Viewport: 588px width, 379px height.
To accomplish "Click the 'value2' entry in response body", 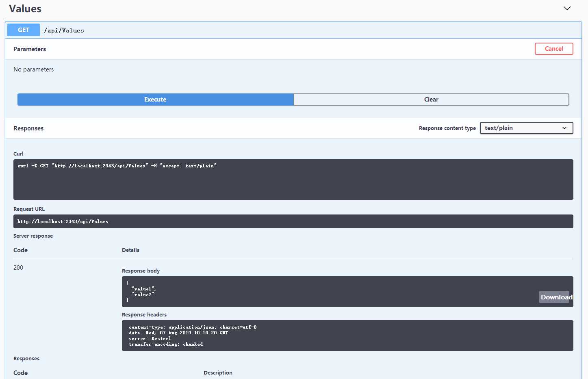I will pos(143,295).
